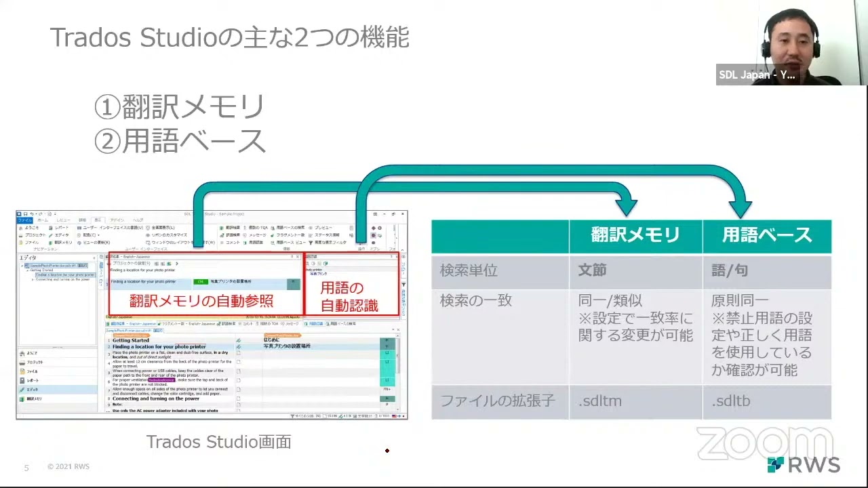Click segment 8 'Connecting and turning on the power'

coord(156,399)
